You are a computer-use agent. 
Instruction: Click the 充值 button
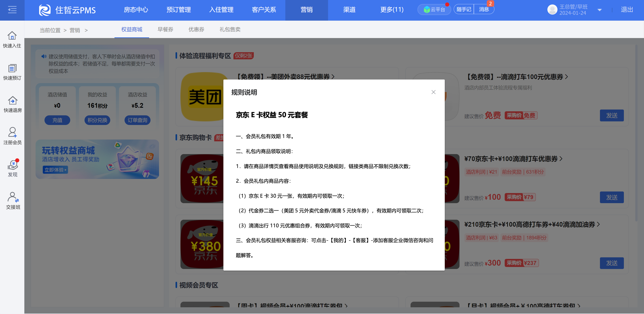click(x=57, y=120)
